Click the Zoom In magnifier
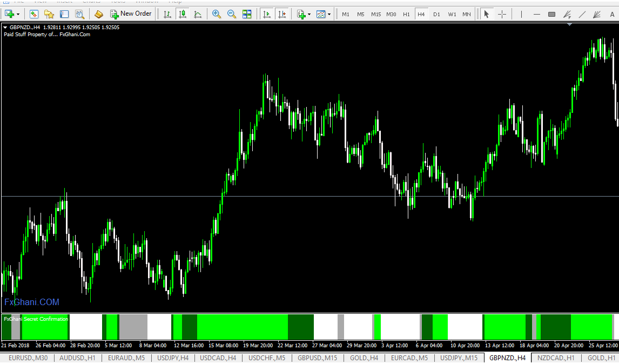 (x=217, y=14)
